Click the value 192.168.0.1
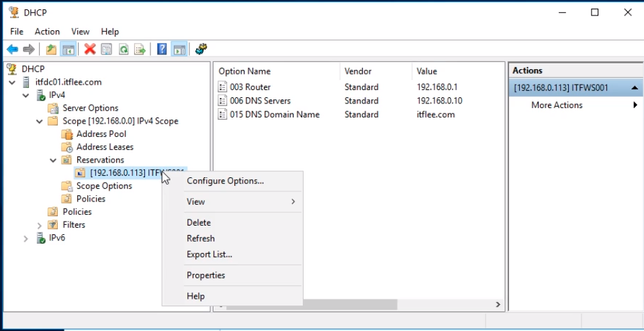 tap(437, 87)
